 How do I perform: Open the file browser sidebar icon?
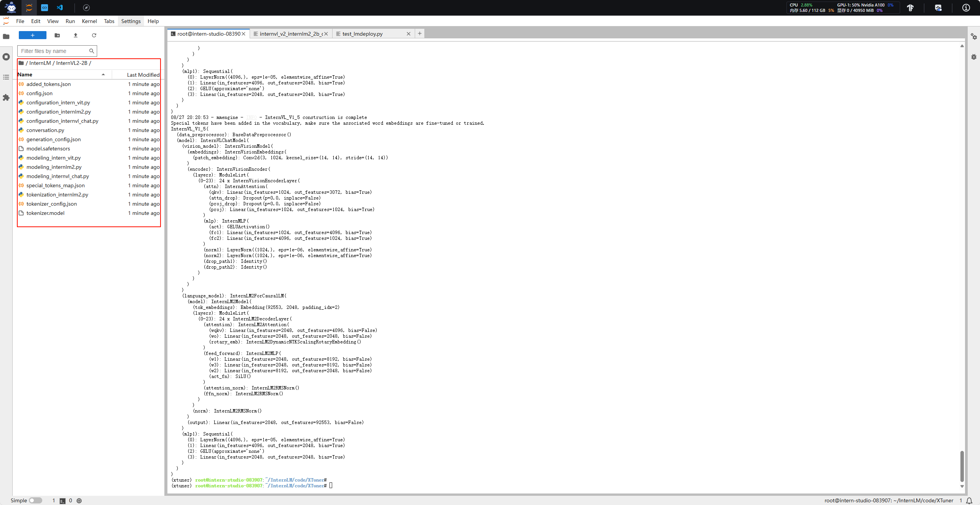[x=6, y=36]
